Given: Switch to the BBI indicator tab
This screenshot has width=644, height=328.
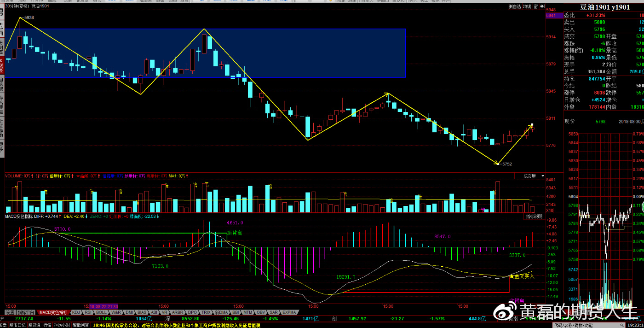Looking at the screenshot, I should click(236, 312).
